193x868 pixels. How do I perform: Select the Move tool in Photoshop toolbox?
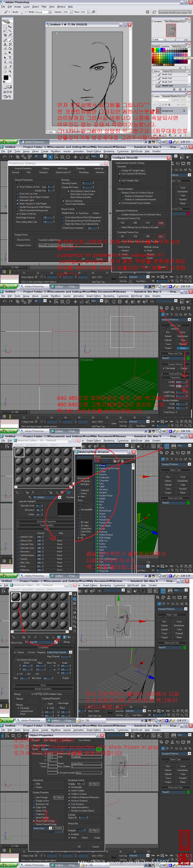point(10,26)
